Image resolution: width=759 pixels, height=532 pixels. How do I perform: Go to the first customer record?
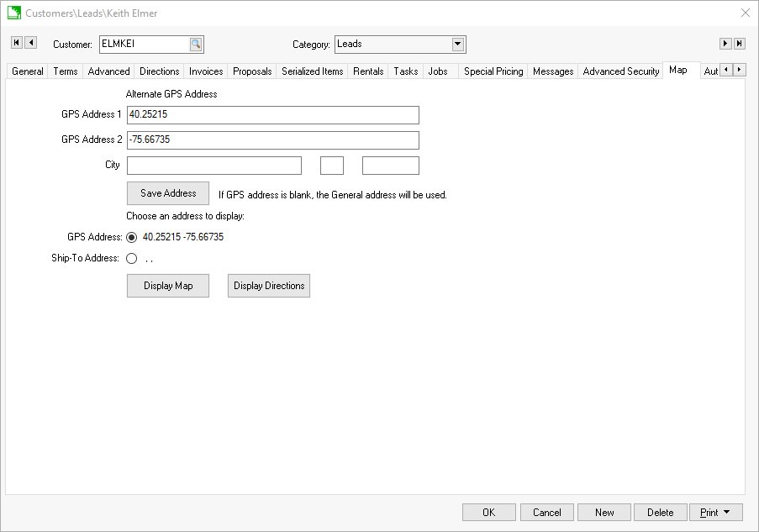(x=16, y=43)
